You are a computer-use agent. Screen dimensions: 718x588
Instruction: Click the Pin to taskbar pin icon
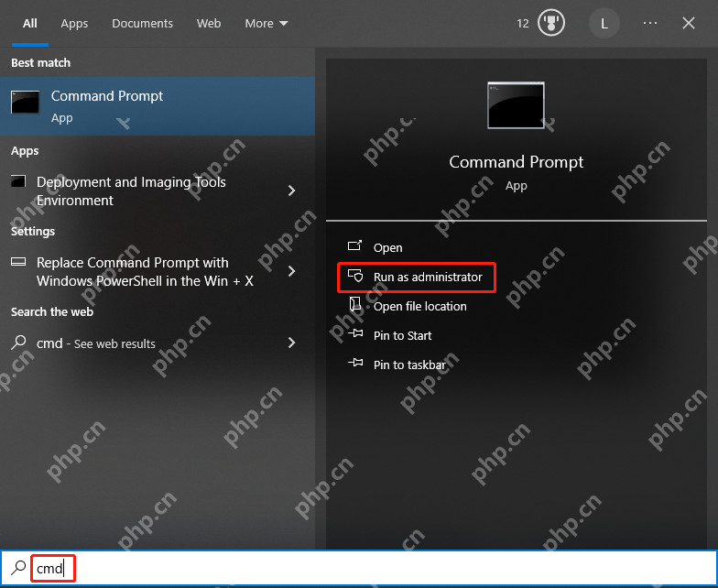coord(355,363)
